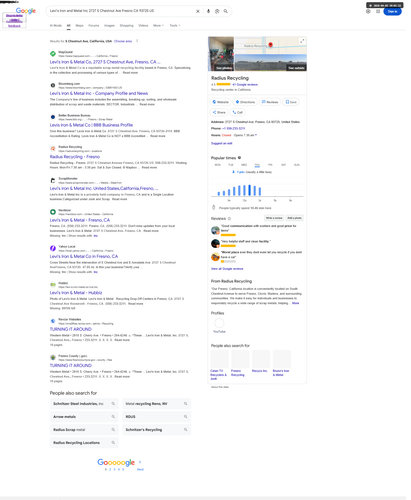This screenshot has height=500, width=411.
Task: Open the YouTube profile icon
Action: coord(219,323)
